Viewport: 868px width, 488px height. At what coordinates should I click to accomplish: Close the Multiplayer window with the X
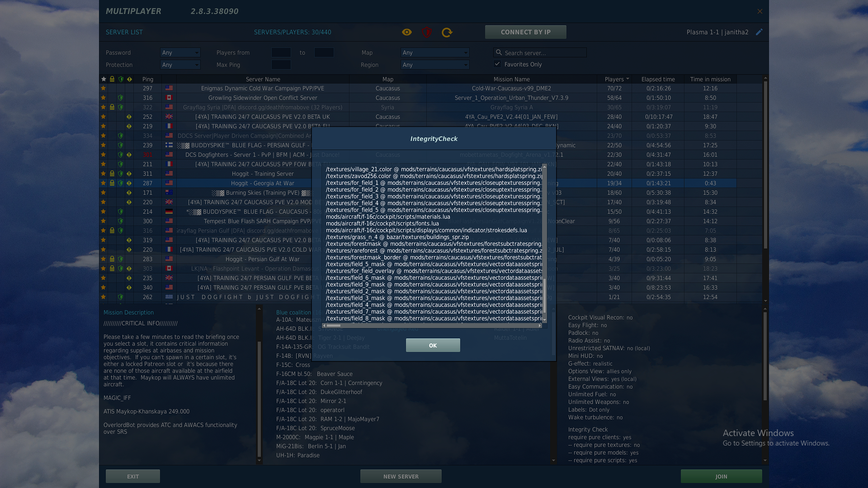[x=760, y=11]
